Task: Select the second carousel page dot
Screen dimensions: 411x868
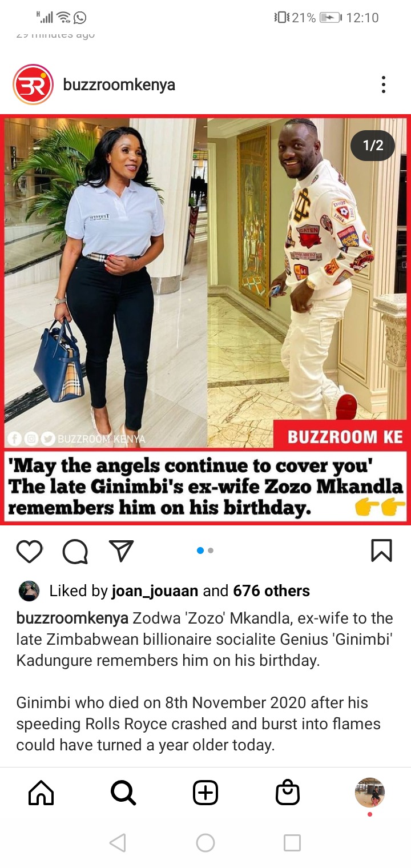Action: pos(211,550)
